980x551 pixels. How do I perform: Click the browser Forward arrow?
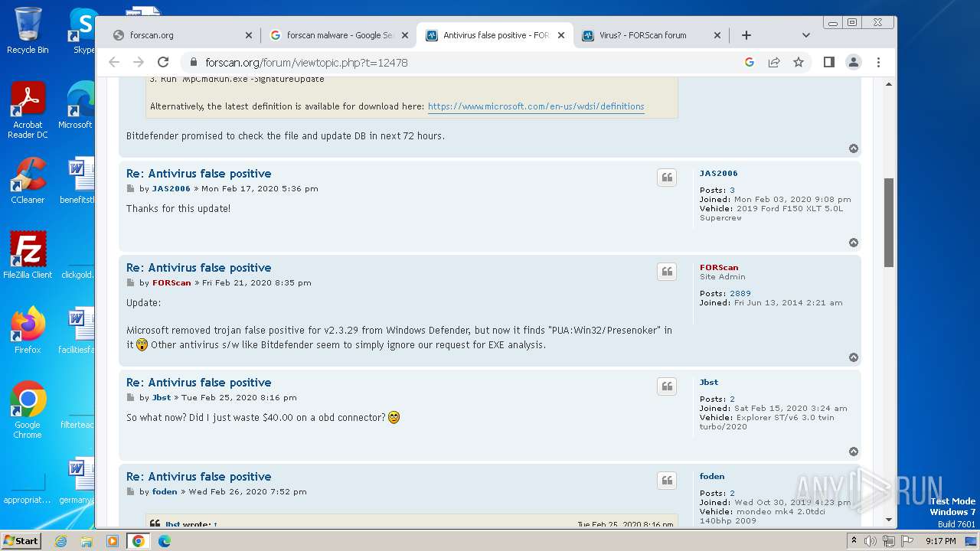point(139,62)
